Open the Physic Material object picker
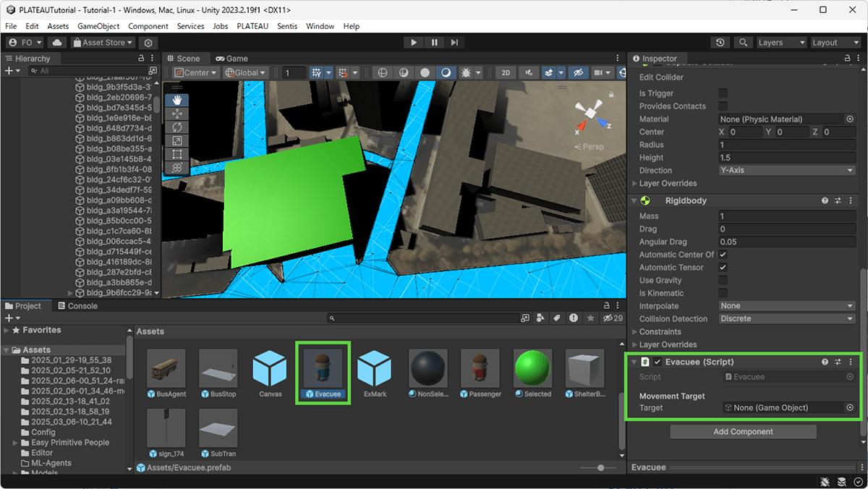The height and width of the screenshot is (489, 868). (x=850, y=119)
